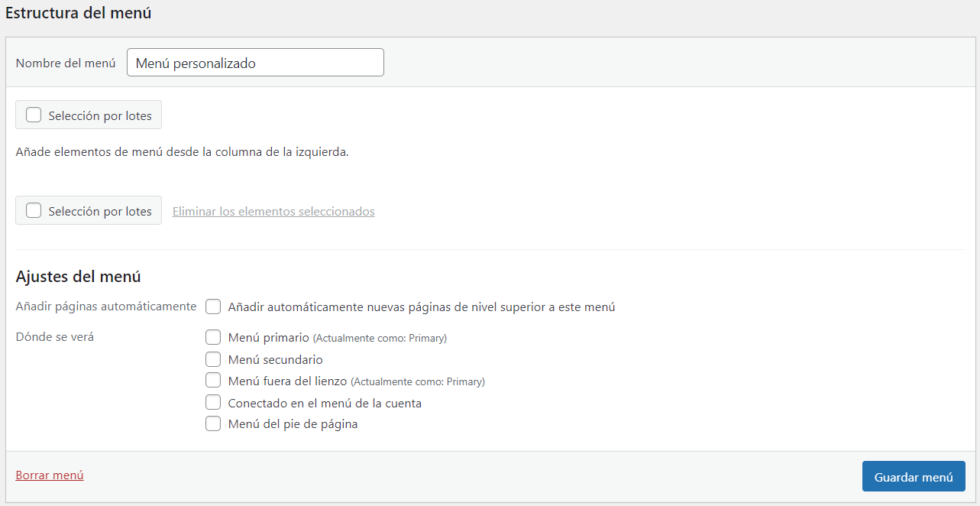Image resolution: width=980 pixels, height=506 pixels.
Task: Enable Menú fuera del lienzo option
Action: 213,380
